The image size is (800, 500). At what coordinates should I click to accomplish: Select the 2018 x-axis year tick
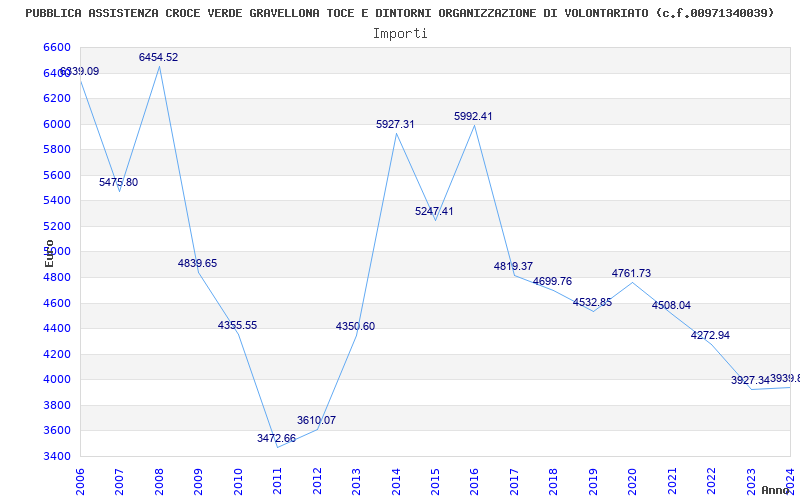554,481
